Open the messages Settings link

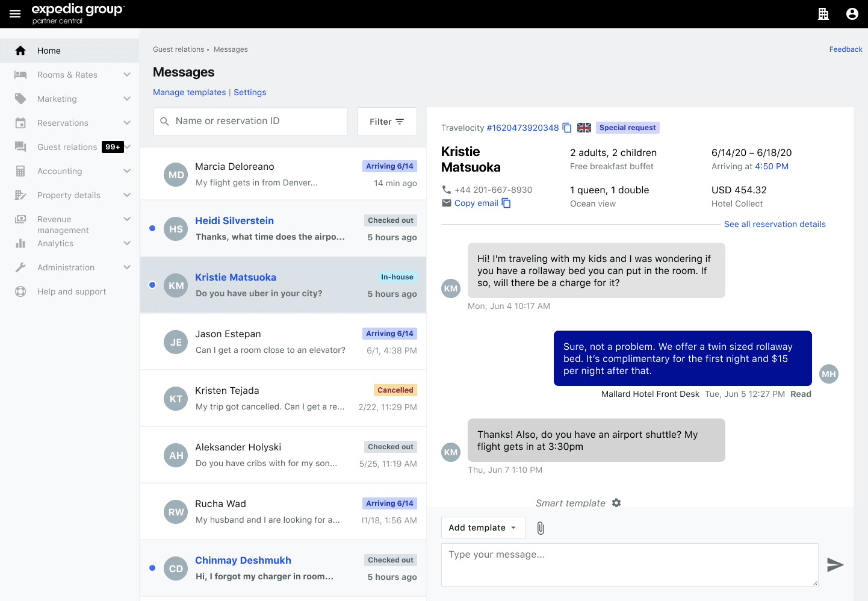pyautogui.click(x=250, y=92)
